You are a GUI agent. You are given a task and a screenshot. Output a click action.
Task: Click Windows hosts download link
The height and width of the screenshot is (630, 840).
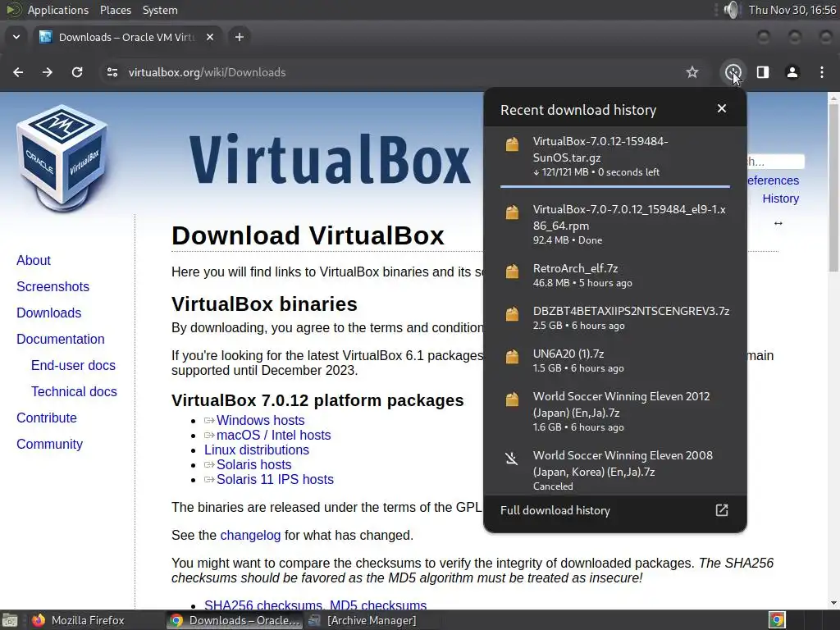(260, 421)
